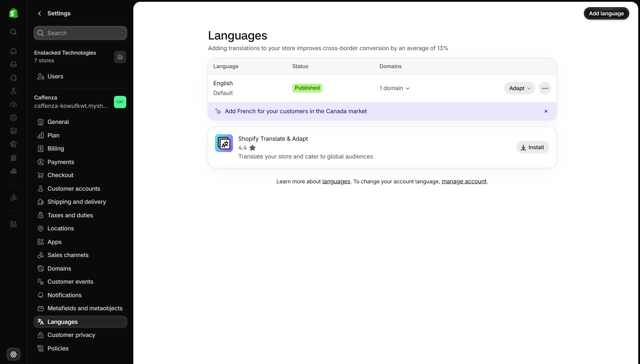Open Metafields and metaobjects settings
This screenshot has height=364, width=640.
(80, 308)
